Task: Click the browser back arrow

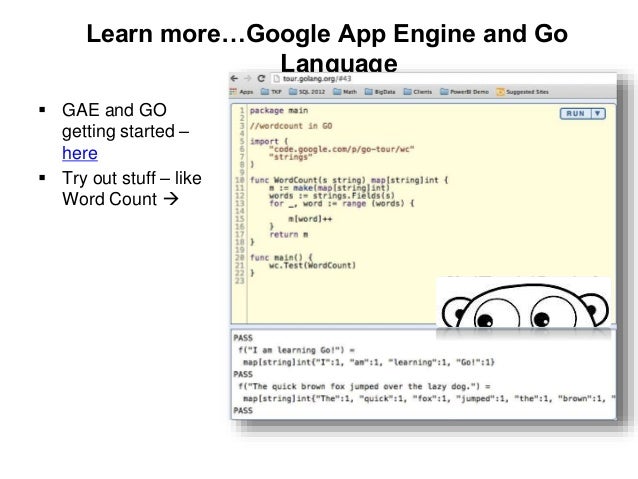Action: pos(234,78)
